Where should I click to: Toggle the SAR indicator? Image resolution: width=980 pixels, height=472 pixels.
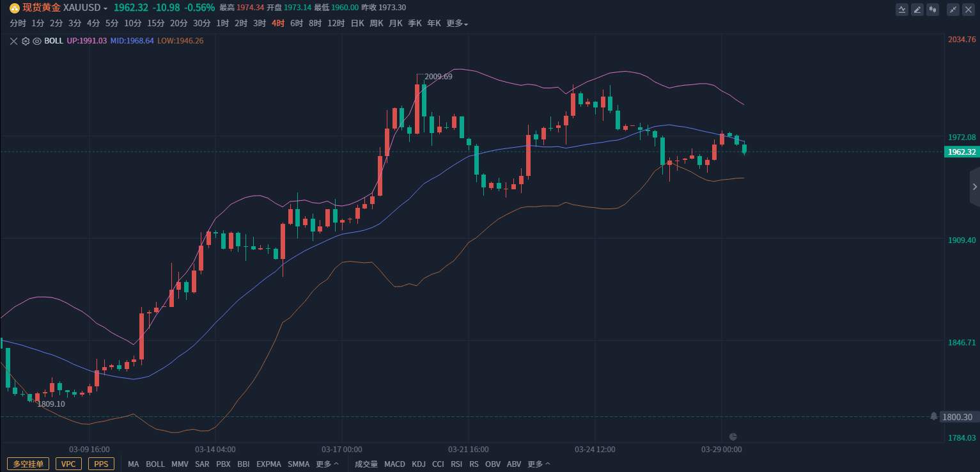(202, 464)
